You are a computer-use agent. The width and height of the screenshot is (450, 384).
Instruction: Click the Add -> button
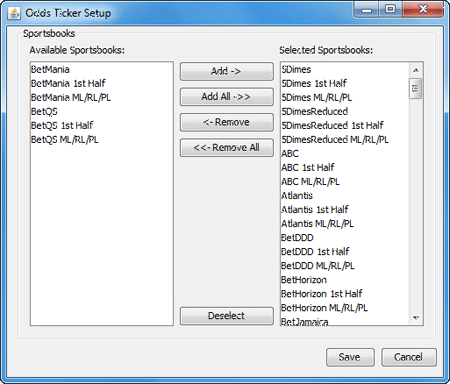click(227, 71)
